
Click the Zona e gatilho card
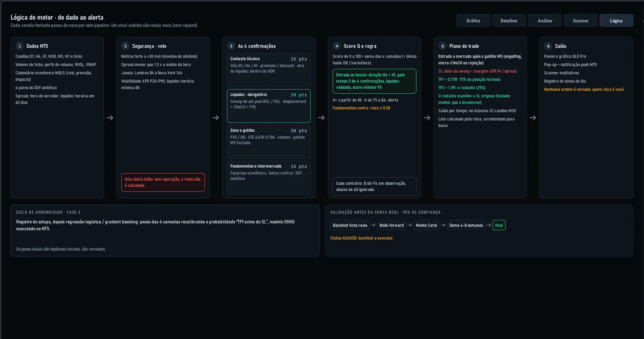pos(269,142)
